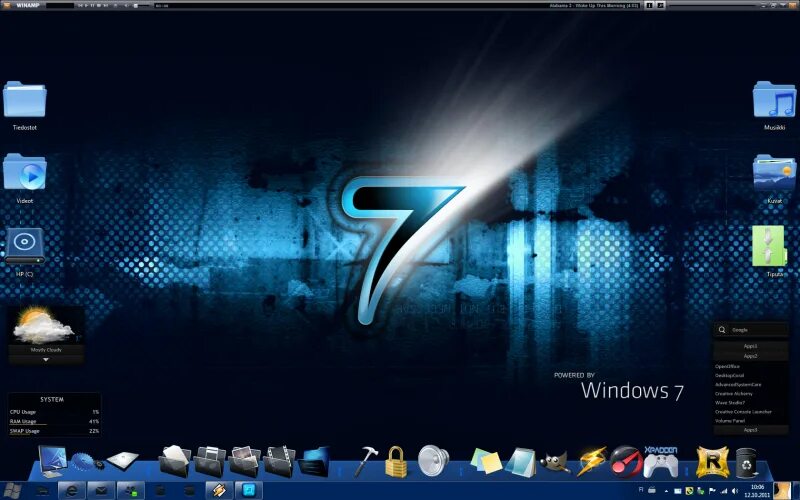
Task: Expand the Apps3 section in launcher widget
Action: [750, 430]
